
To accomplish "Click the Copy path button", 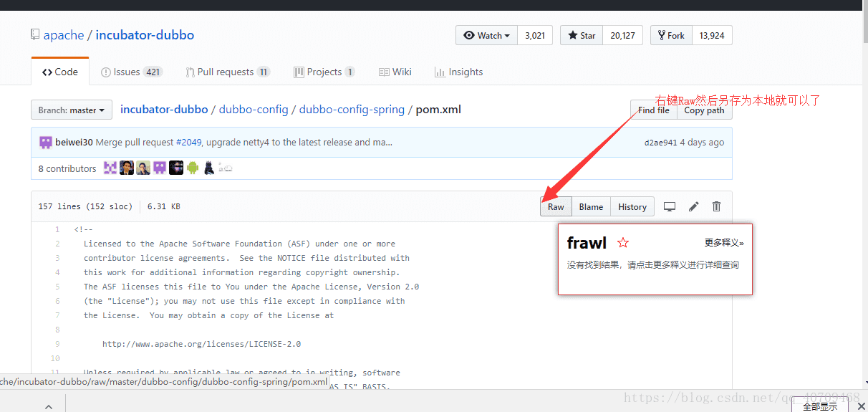I will [704, 110].
